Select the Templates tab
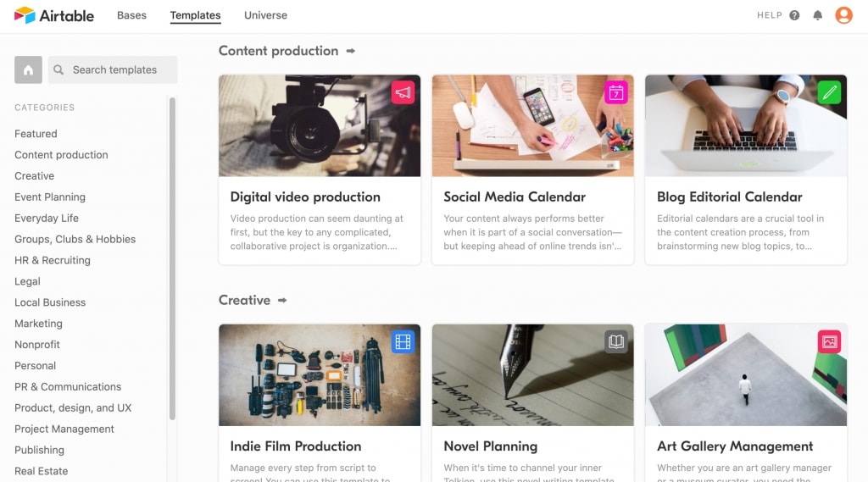 196,15
